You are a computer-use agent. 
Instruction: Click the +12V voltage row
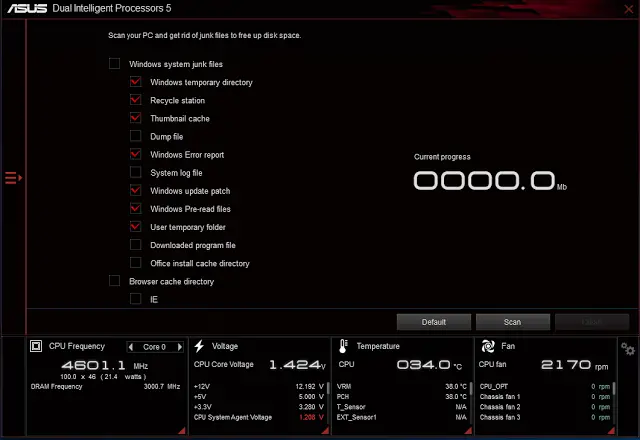[x=259, y=387]
